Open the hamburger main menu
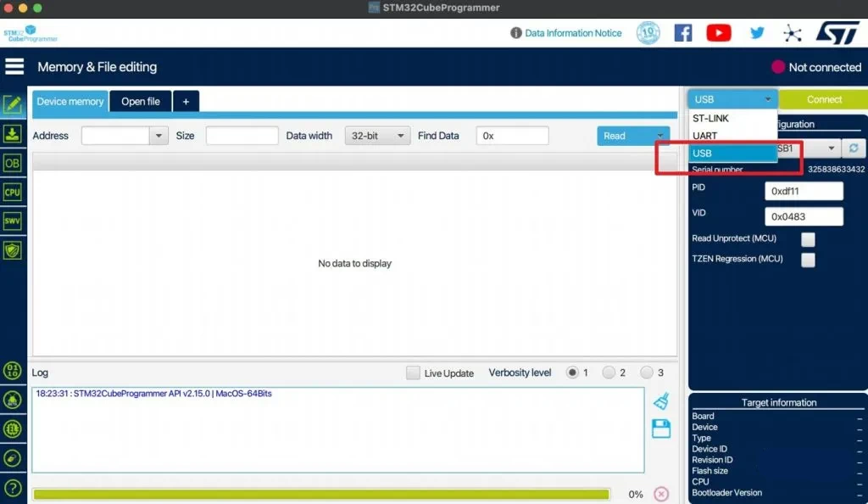Screen dimensions: 868x504 coord(14,66)
